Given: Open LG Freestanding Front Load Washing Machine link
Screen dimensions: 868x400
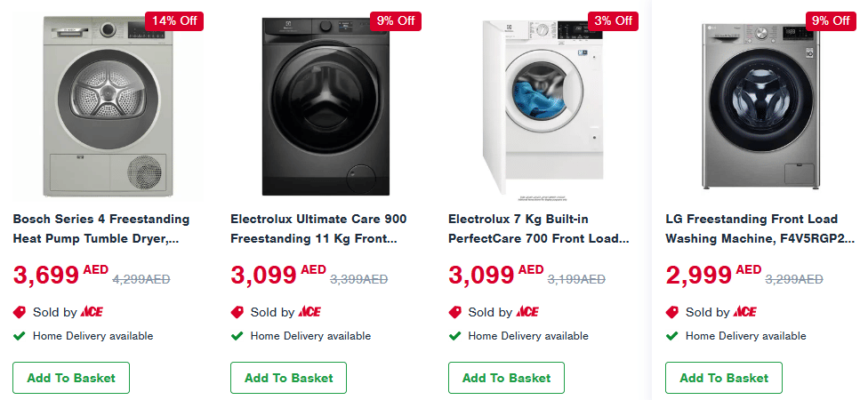Looking at the screenshot, I should pyautogui.click(x=759, y=228).
